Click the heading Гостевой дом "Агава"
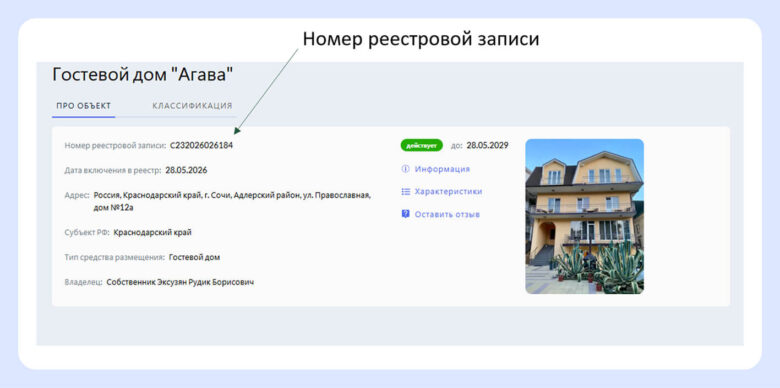 pos(142,75)
